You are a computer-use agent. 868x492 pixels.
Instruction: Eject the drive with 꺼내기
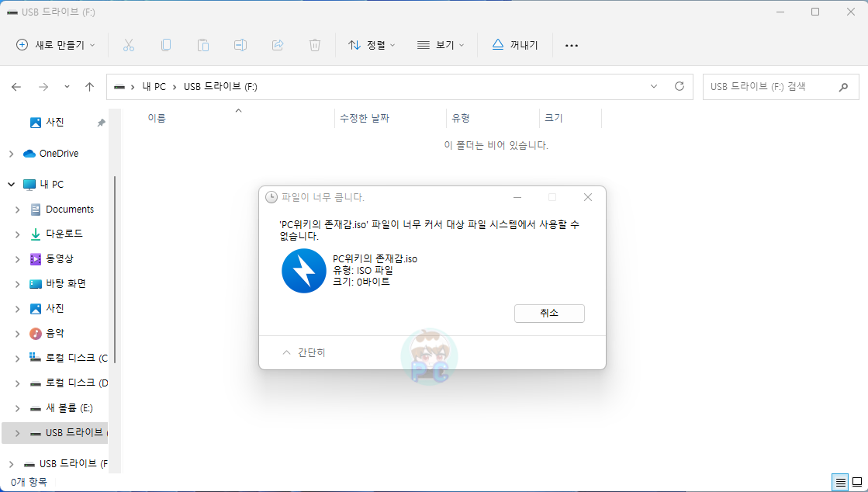(x=515, y=46)
